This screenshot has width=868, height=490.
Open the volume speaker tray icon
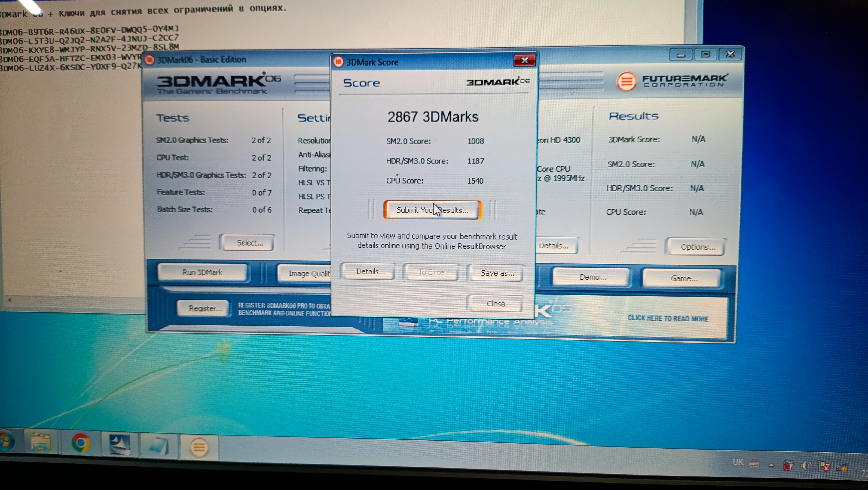point(806,466)
